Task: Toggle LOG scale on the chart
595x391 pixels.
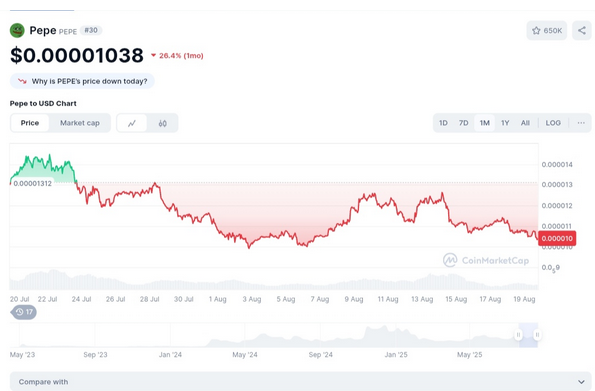Action: click(x=553, y=123)
